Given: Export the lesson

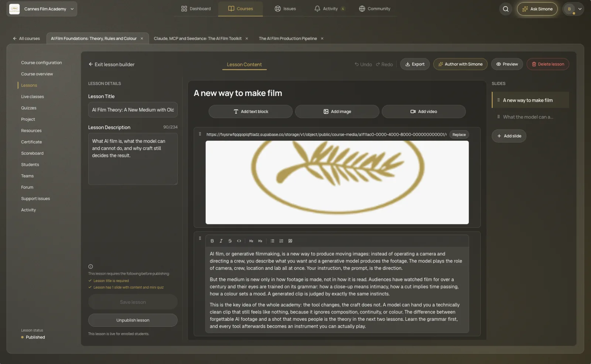Looking at the screenshot, I should (x=415, y=64).
